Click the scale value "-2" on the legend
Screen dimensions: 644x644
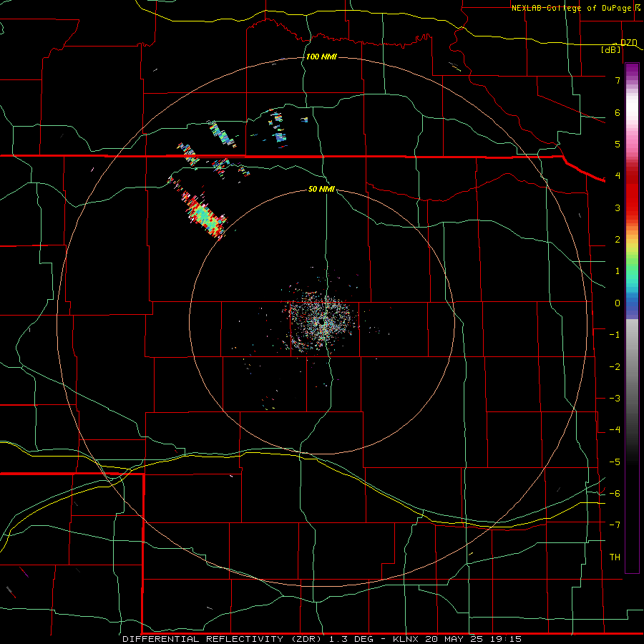pos(615,367)
